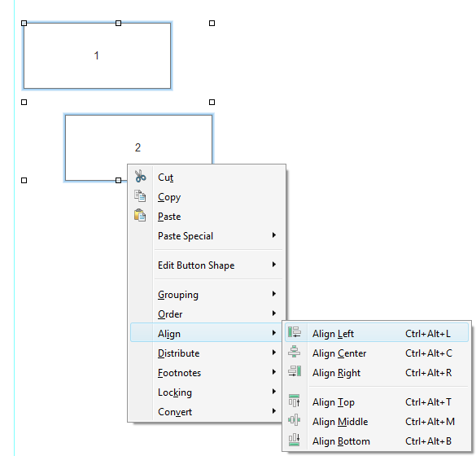476x456 pixels.
Task: Click the rectangle shape labeled 1
Action: (97, 56)
